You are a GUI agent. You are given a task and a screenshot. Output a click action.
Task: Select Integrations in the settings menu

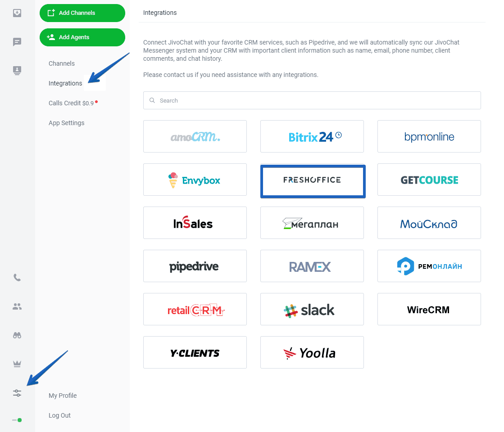tap(65, 84)
